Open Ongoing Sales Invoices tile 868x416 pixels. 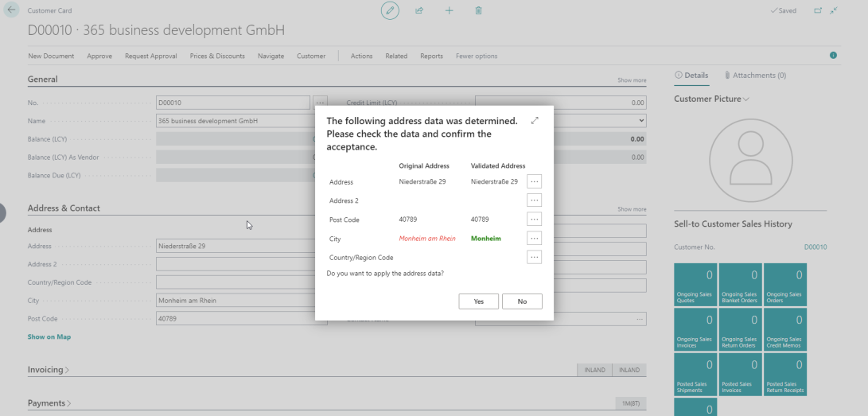pos(695,329)
